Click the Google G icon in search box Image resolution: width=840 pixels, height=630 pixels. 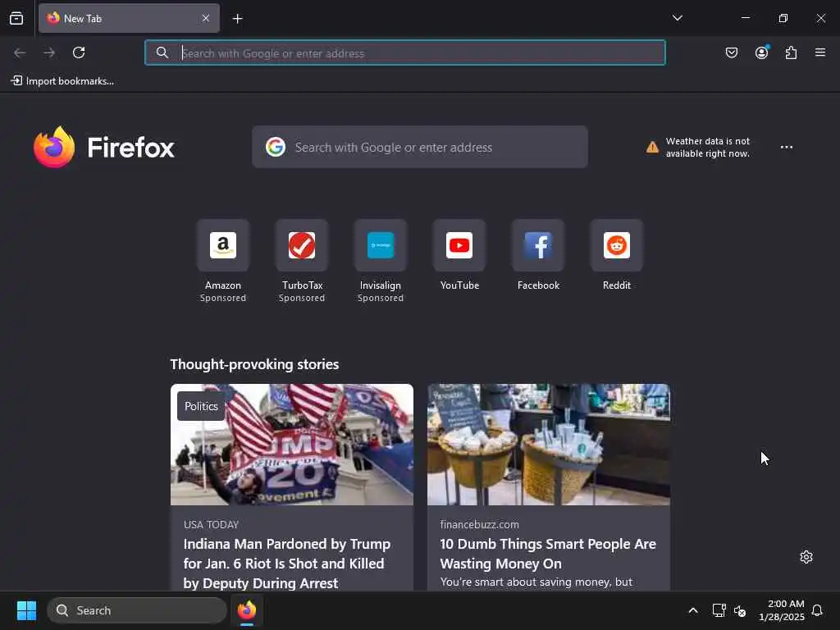[276, 147]
